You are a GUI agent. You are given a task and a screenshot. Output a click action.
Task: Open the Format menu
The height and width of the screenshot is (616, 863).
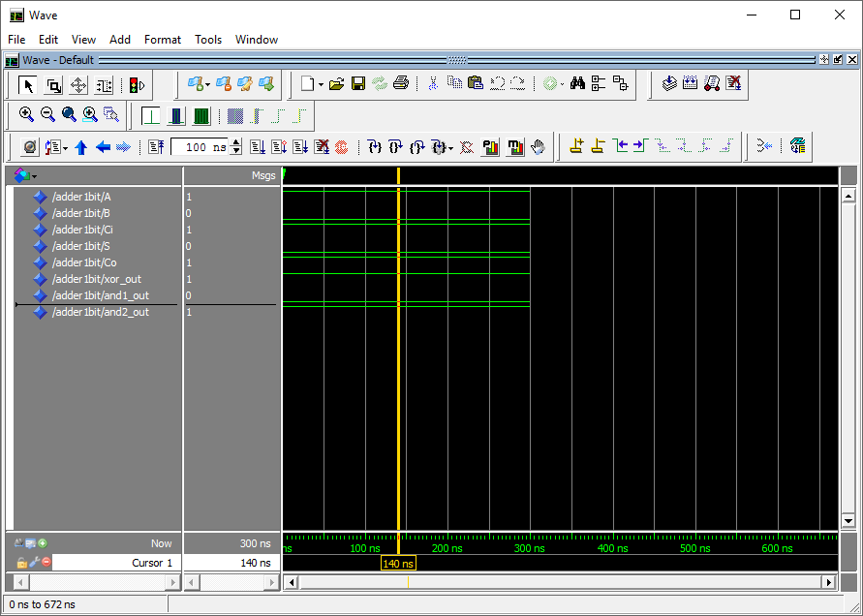[x=163, y=40]
